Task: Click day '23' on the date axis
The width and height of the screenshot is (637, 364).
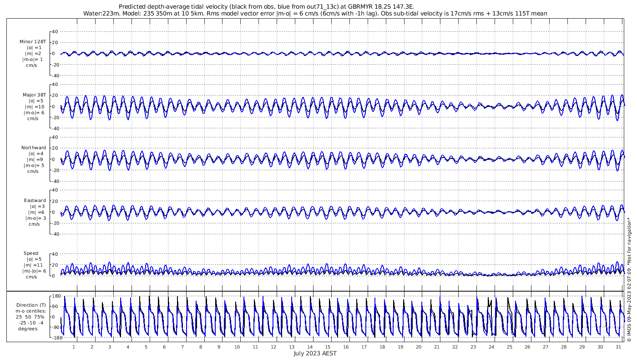Action: point(473,347)
